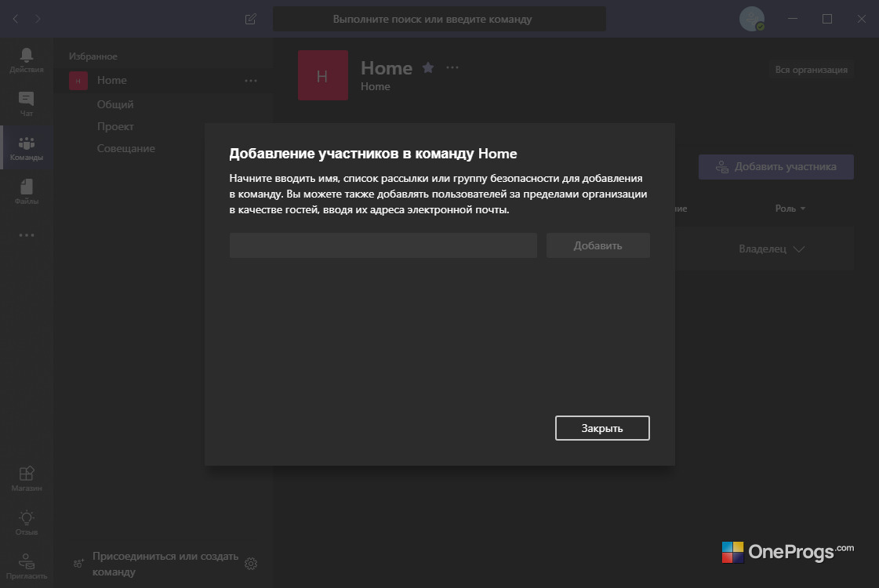Click the Invite people icon
The height and width of the screenshot is (588, 879).
pos(27,566)
